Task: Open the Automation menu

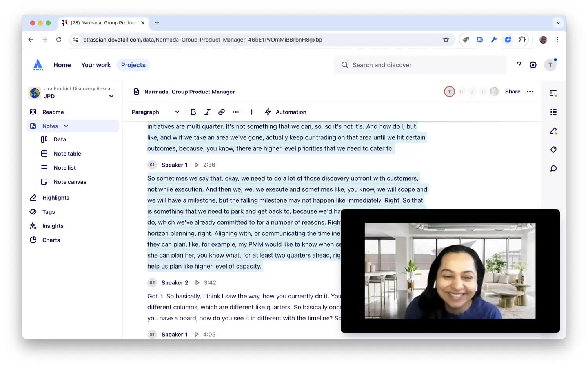Action: click(x=286, y=112)
